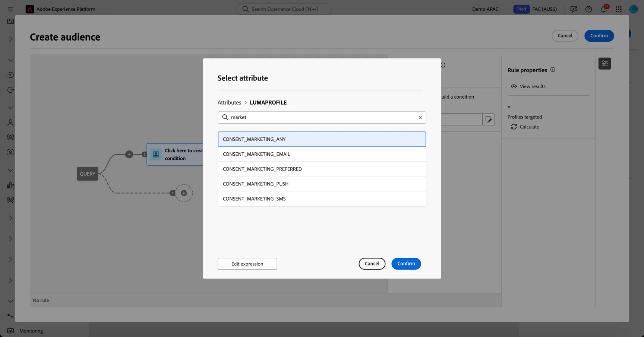Open the rule settings sliders icon
The height and width of the screenshot is (337, 644).
(x=604, y=64)
